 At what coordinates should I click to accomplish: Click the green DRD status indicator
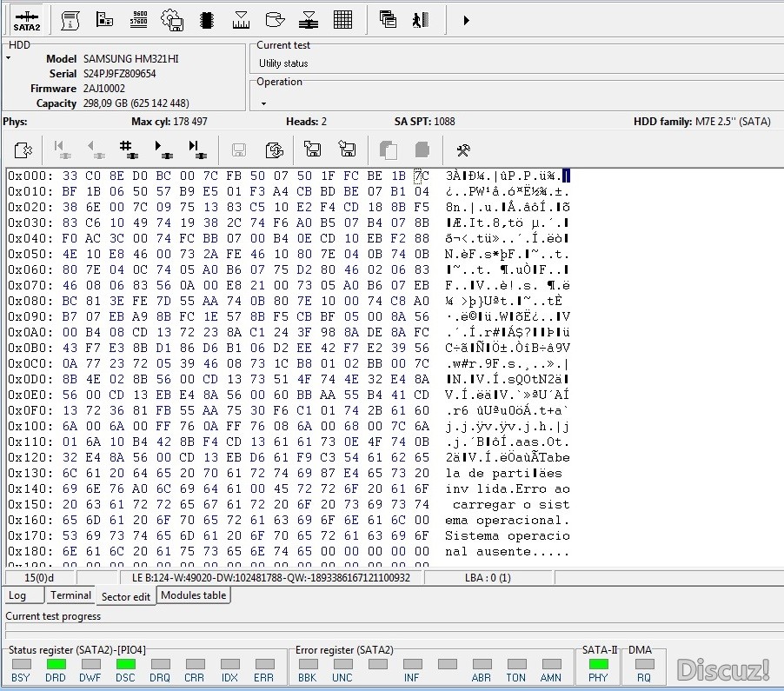click(56, 664)
